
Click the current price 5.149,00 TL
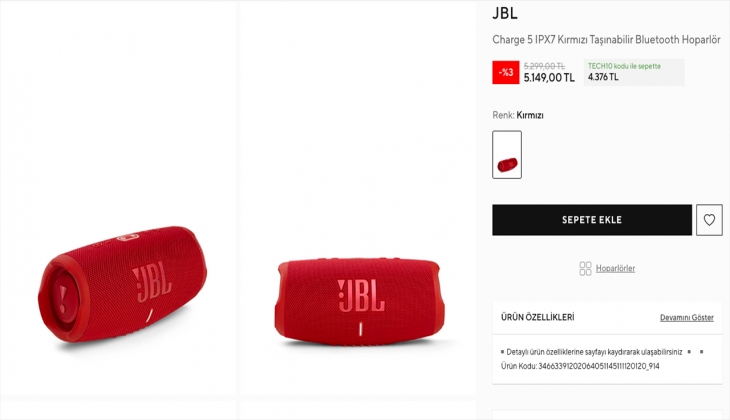[549, 78]
